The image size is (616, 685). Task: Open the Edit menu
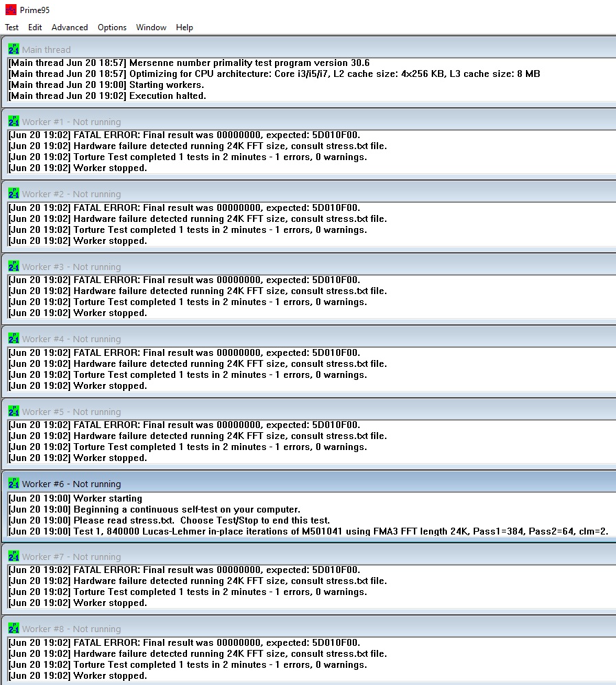pos(35,27)
